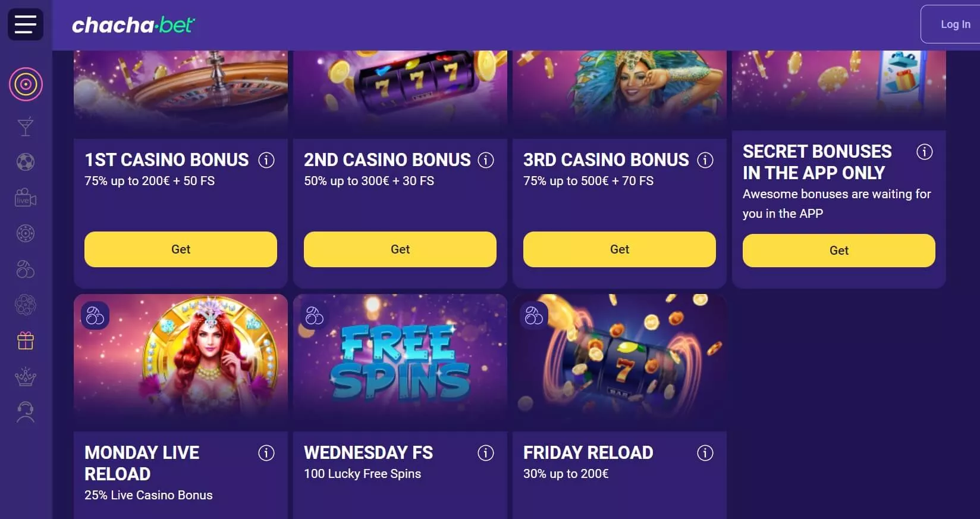
Task: Click the cherries slots sidebar icon
Action: (26, 270)
